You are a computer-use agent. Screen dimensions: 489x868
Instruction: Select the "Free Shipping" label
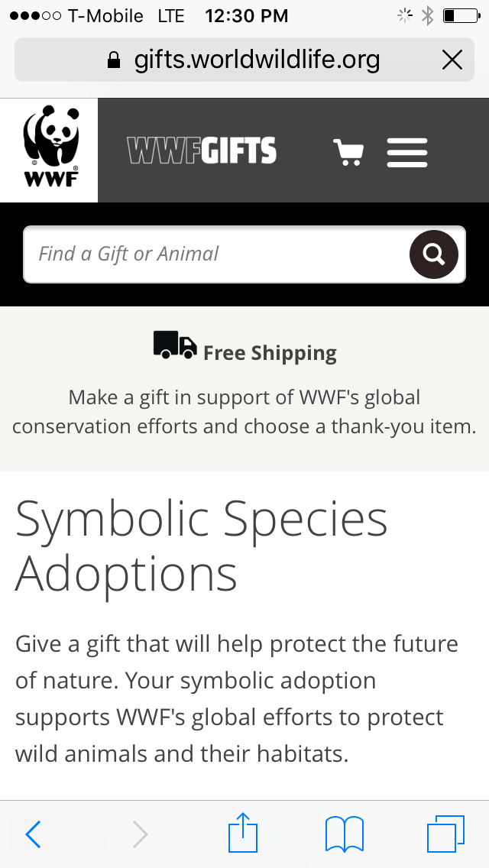point(270,353)
